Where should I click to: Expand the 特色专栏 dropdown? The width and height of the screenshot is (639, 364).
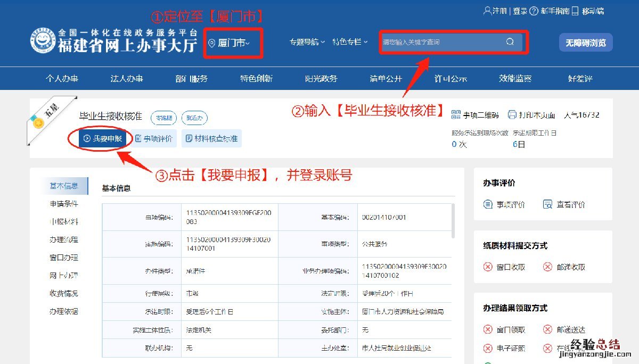(x=349, y=42)
